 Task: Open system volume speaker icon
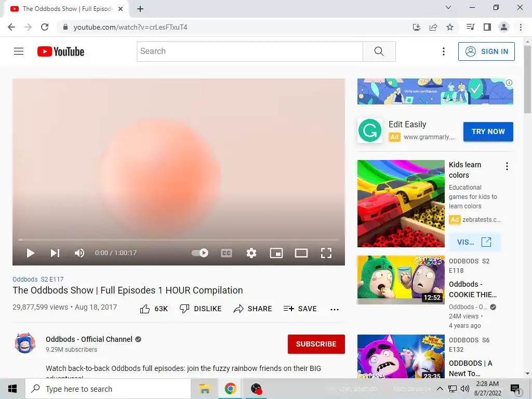pyautogui.click(x=465, y=389)
